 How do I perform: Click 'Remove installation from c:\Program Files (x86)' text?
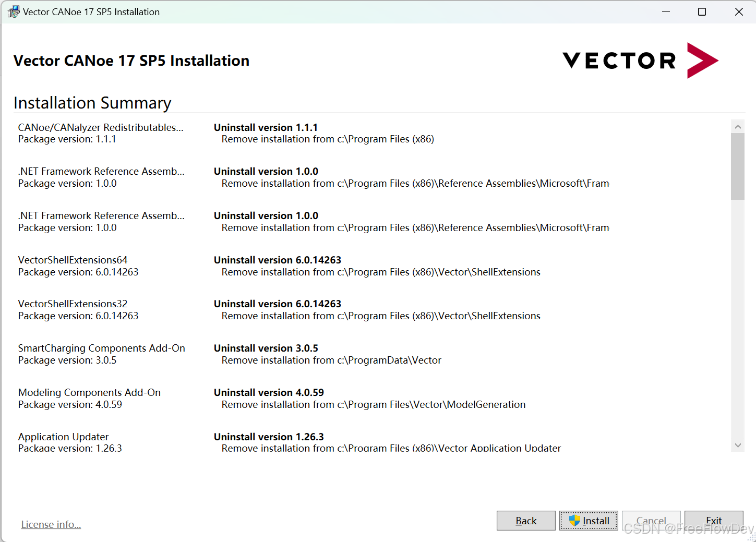[x=328, y=139]
